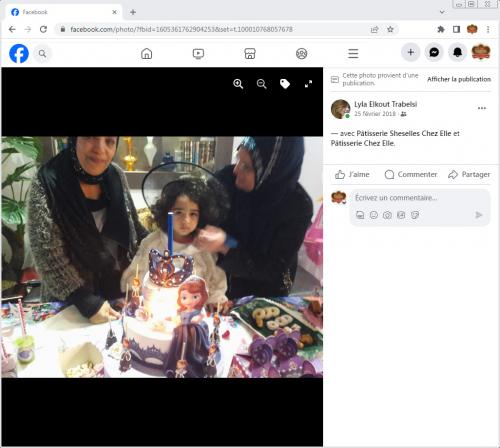
Task: Go back in browser
Action: pyautogui.click(x=12, y=29)
